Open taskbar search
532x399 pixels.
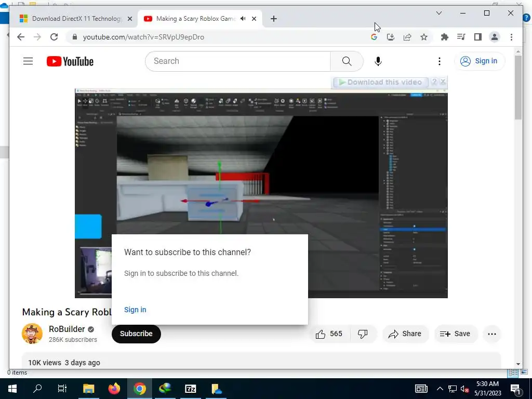coord(37,389)
